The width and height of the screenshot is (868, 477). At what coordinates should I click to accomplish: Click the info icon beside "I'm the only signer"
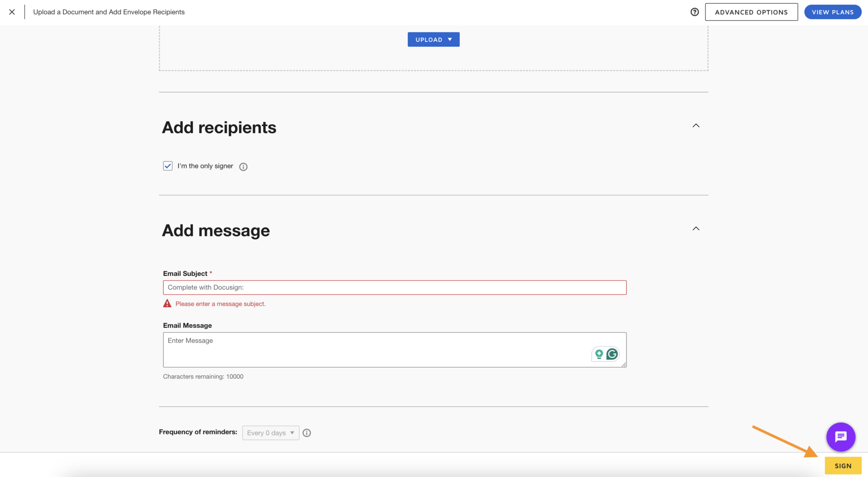click(243, 166)
